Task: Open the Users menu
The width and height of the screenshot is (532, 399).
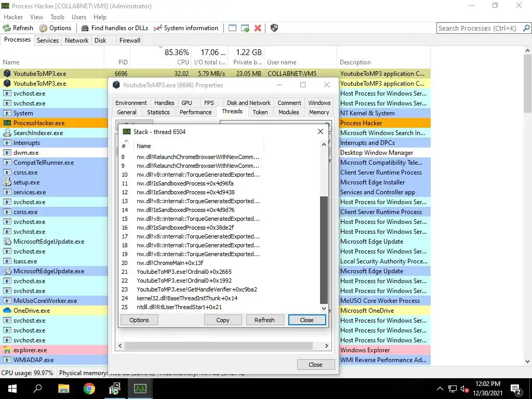Action: pos(79,17)
